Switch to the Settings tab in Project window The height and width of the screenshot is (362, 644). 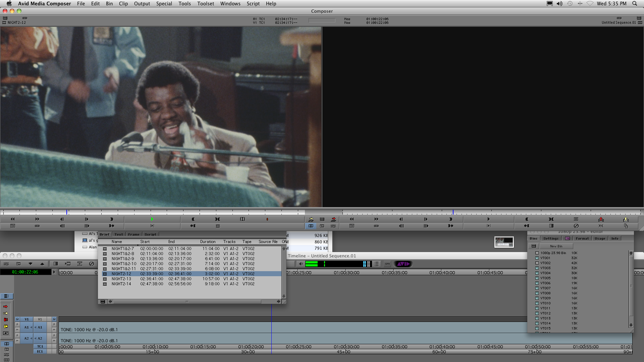(551, 239)
